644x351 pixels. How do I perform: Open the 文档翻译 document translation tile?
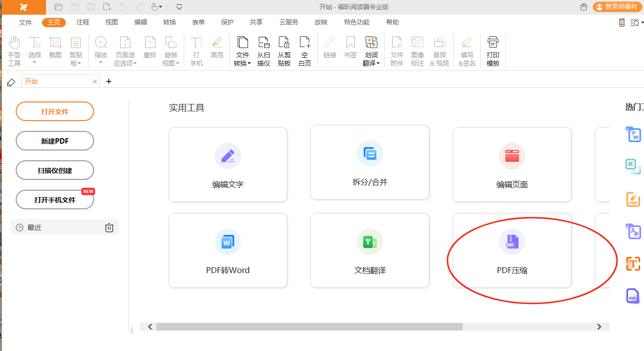click(370, 250)
